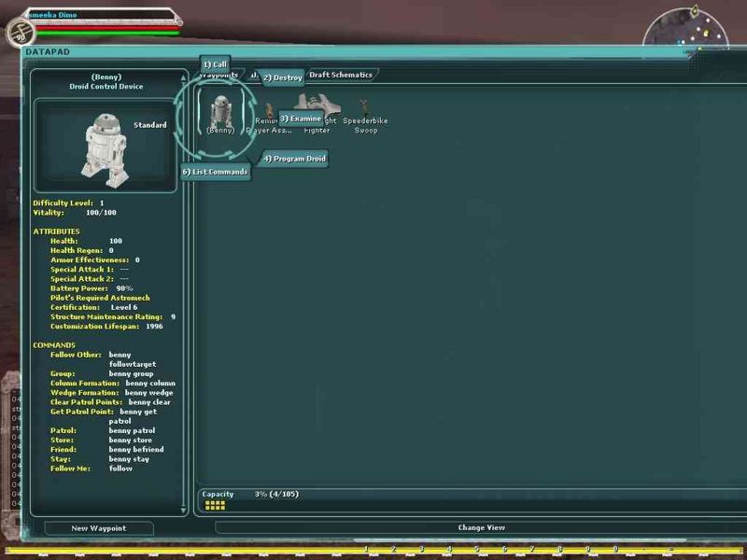Choose List Commands from the radial menu
747x560 pixels.
point(215,172)
